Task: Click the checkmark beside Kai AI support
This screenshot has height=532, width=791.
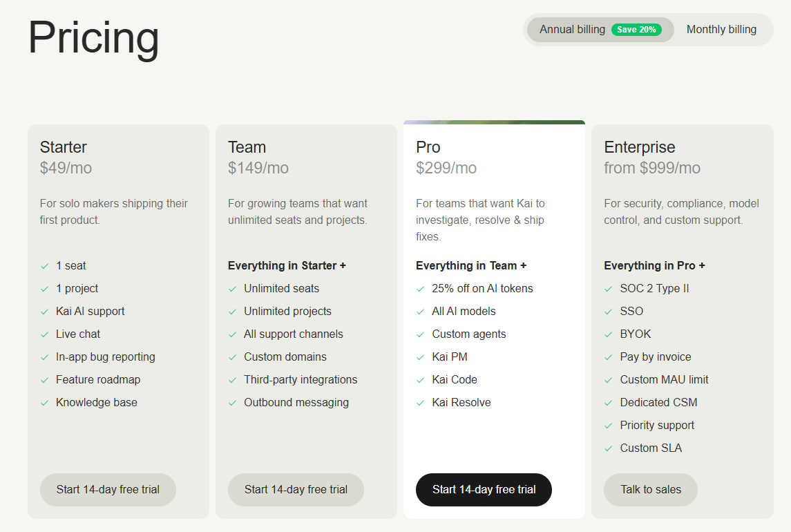Action: (x=44, y=312)
